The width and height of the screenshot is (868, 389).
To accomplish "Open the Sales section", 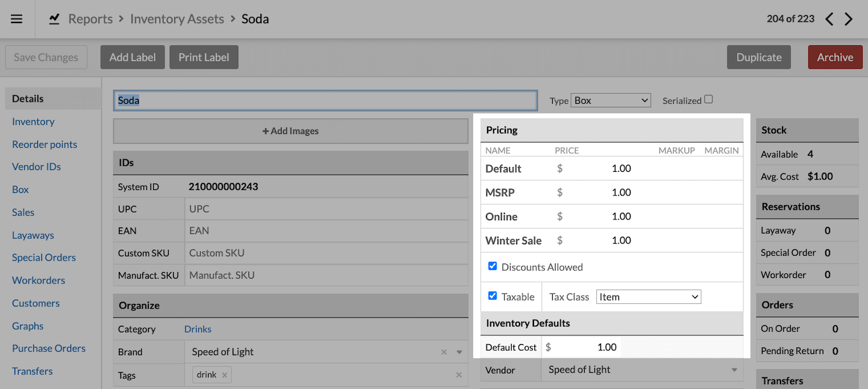I will pyautogui.click(x=23, y=212).
